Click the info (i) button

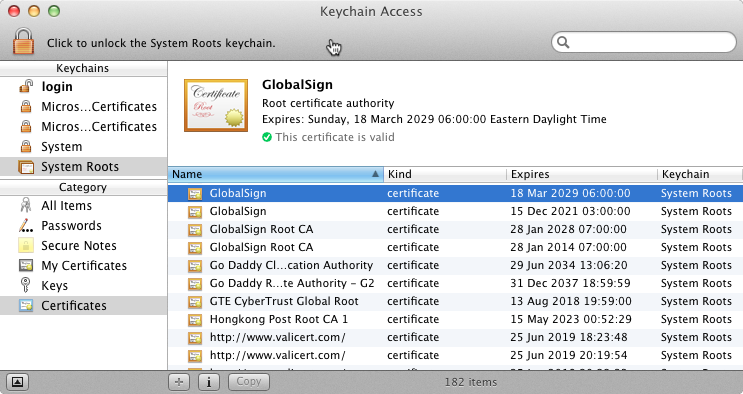click(x=208, y=382)
